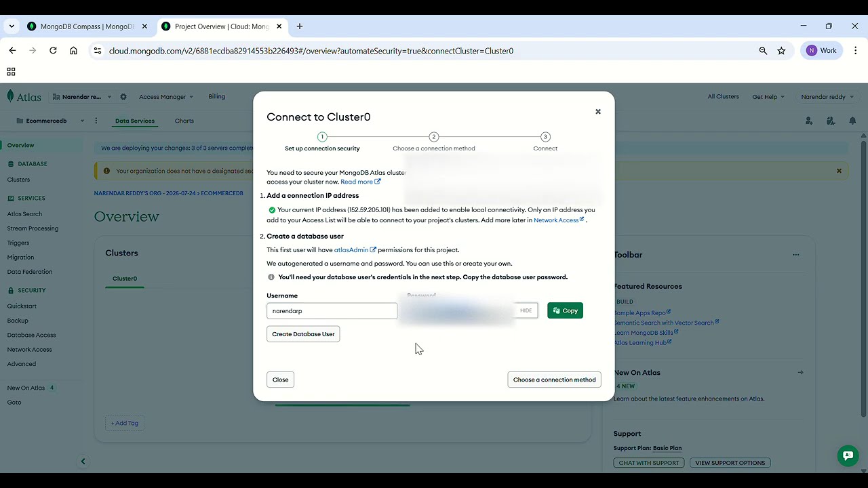Image resolution: width=868 pixels, height=488 pixels.
Task: Click + Add Tag button
Action: pos(125,423)
